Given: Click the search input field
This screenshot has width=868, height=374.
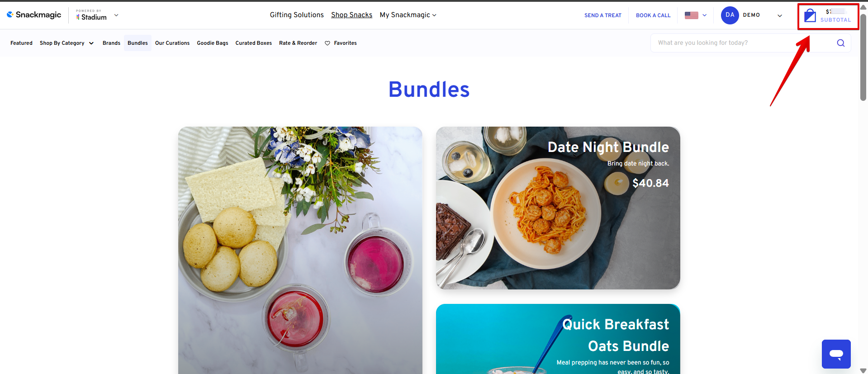Looking at the screenshot, I should [x=742, y=43].
